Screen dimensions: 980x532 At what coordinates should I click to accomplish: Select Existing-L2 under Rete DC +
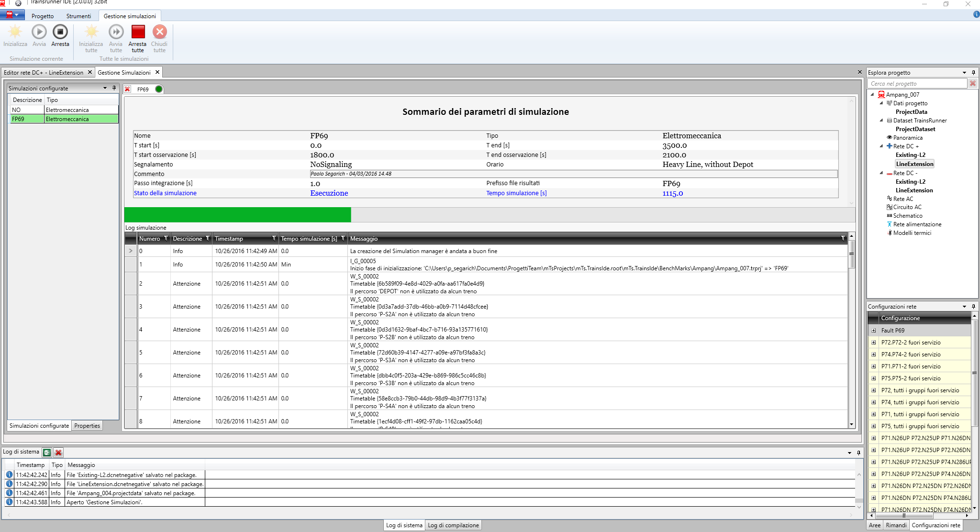(910, 155)
